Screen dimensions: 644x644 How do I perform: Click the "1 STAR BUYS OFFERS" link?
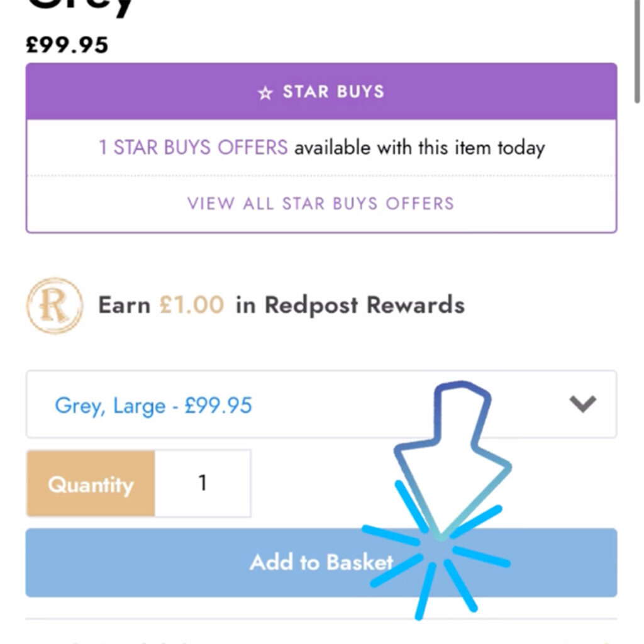[193, 148]
